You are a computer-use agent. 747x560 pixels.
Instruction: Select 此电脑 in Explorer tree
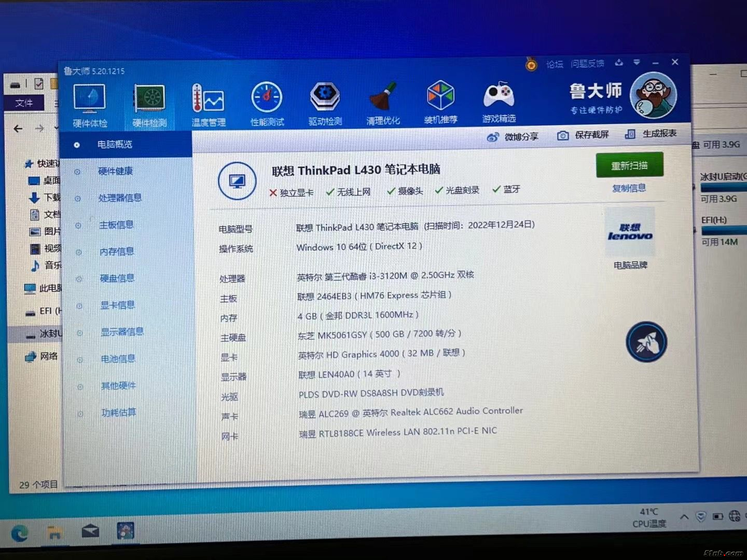[x=43, y=288]
